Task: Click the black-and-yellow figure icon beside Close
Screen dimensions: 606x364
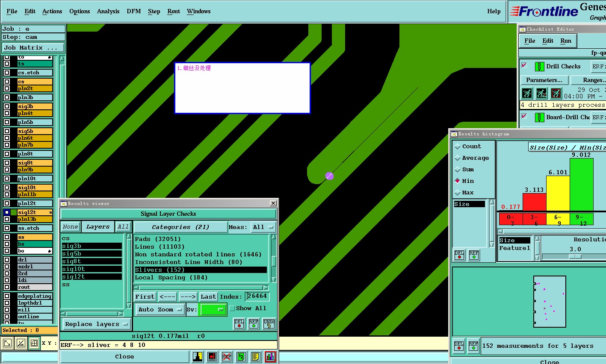Action: (x=198, y=356)
